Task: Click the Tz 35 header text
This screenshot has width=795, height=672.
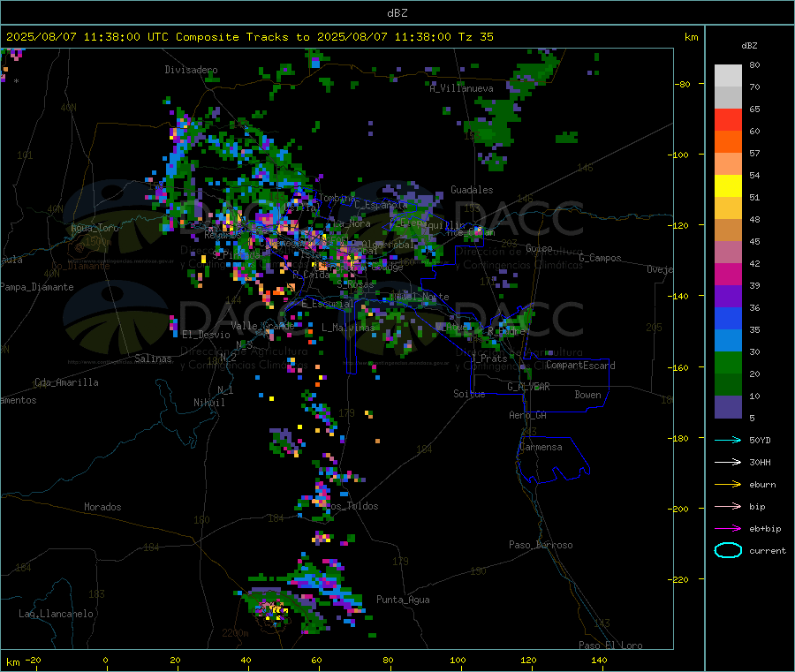Action: pos(475,36)
